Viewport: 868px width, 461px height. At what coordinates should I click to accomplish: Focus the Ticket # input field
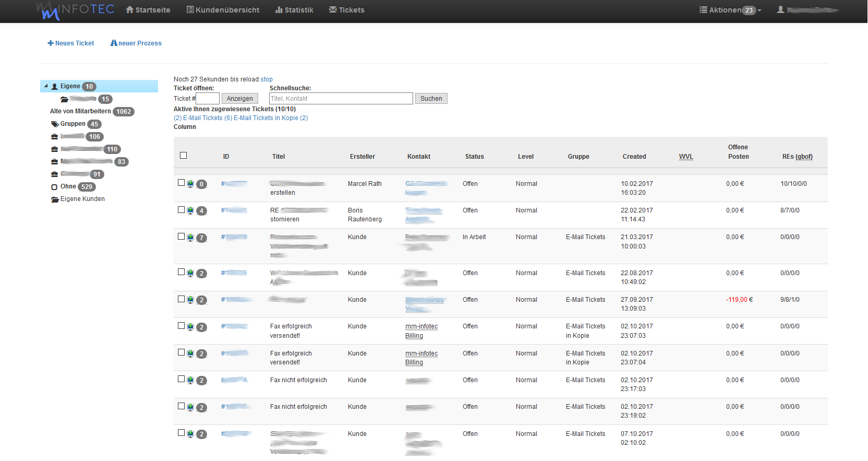point(208,99)
